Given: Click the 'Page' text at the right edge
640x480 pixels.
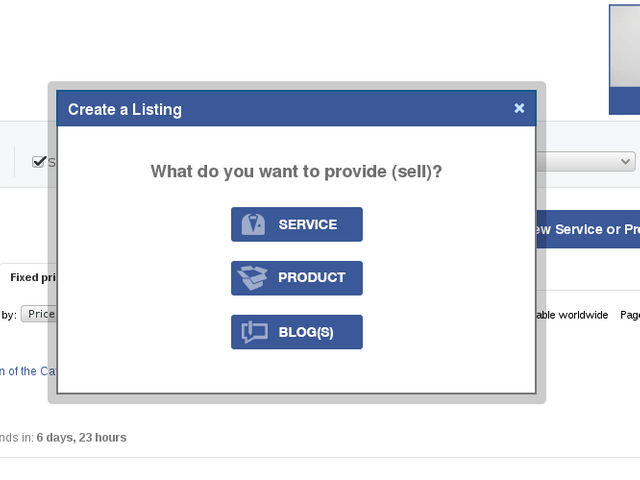Looking at the screenshot, I should (x=630, y=315).
